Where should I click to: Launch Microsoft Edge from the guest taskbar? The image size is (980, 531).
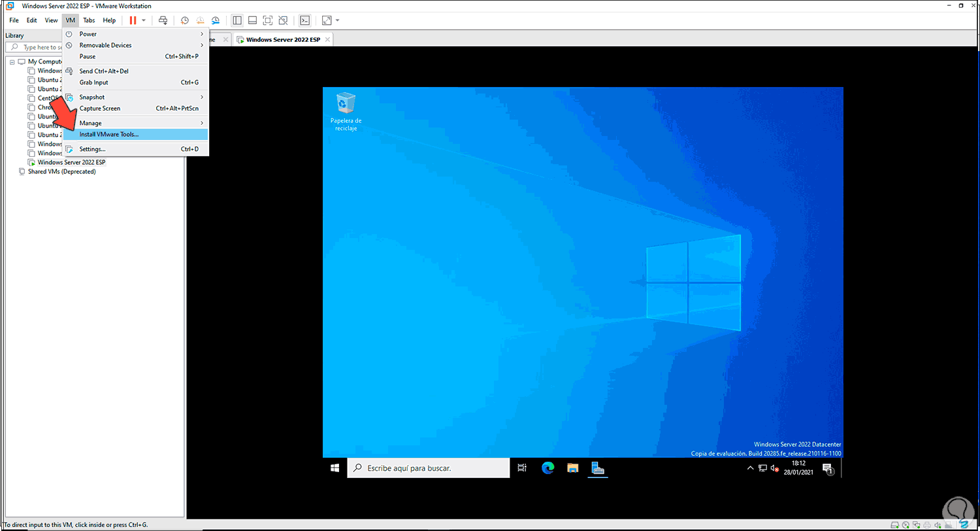547,468
